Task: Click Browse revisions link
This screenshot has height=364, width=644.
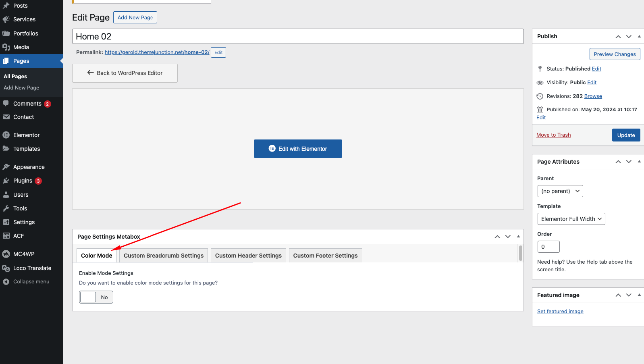Action: pos(593,96)
